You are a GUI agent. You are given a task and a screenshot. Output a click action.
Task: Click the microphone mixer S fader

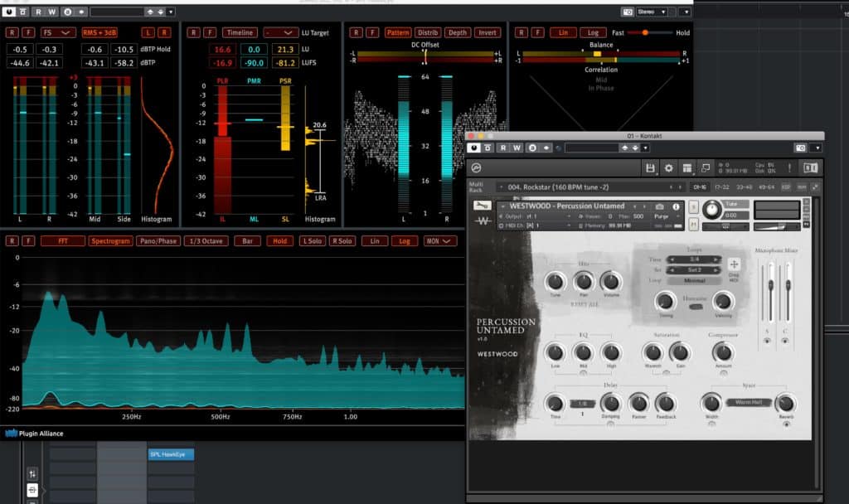(771, 285)
